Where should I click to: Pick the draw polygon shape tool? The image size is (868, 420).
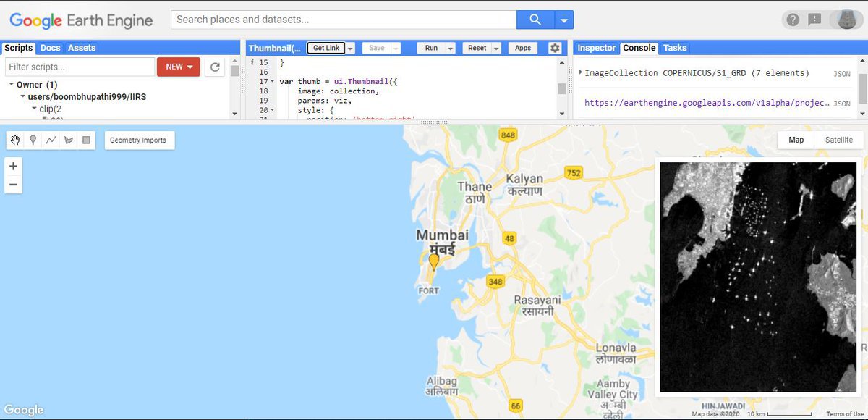(69, 140)
